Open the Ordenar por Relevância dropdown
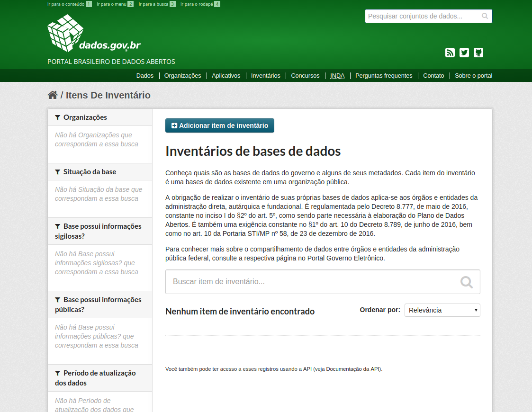532x412 pixels. (x=442, y=310)
